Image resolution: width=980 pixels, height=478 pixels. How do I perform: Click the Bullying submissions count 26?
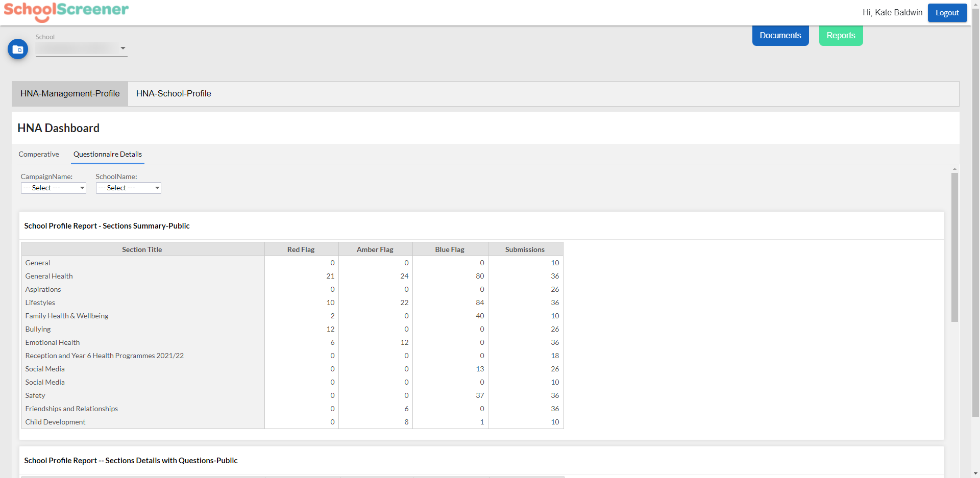555,329
